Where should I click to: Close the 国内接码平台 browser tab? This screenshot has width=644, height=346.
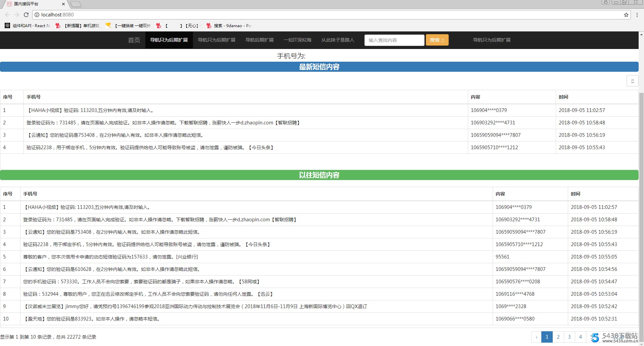point(63,4)
